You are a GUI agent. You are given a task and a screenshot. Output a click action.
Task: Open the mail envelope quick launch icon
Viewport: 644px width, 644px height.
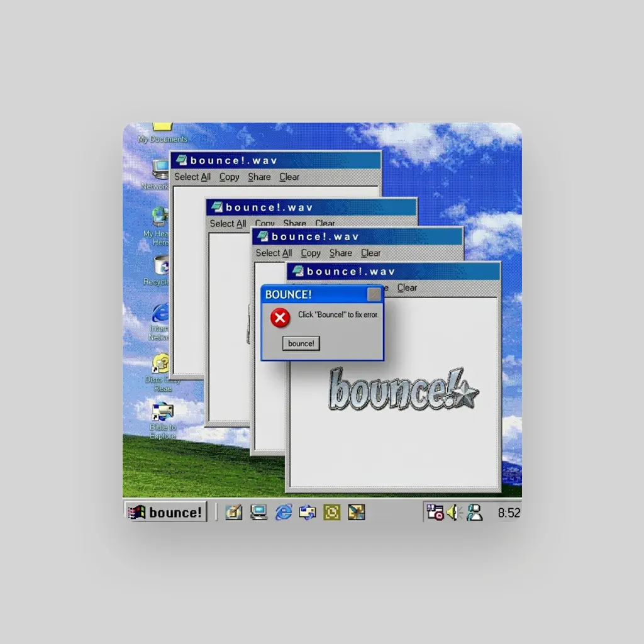(308, 512)
